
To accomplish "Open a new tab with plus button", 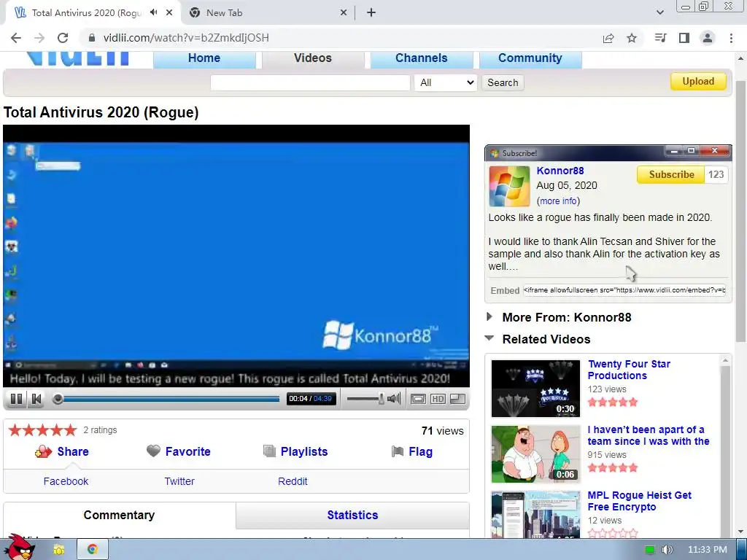I will click(x=371, y=13).
